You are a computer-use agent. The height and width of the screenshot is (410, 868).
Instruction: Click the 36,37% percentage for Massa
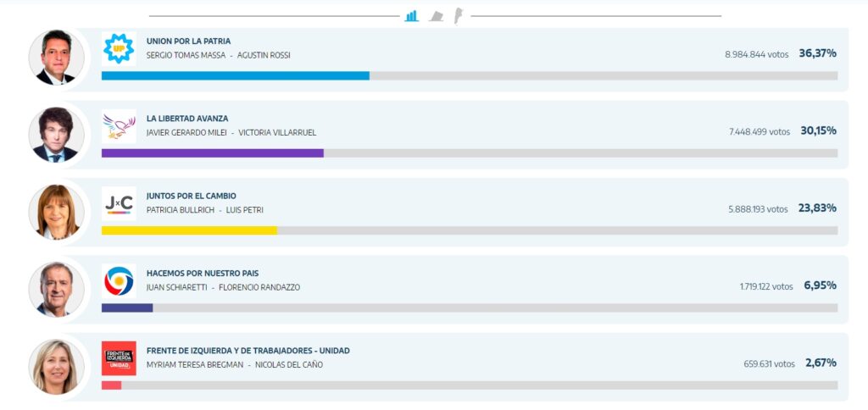pyautogui.click(x=817, y=53)
